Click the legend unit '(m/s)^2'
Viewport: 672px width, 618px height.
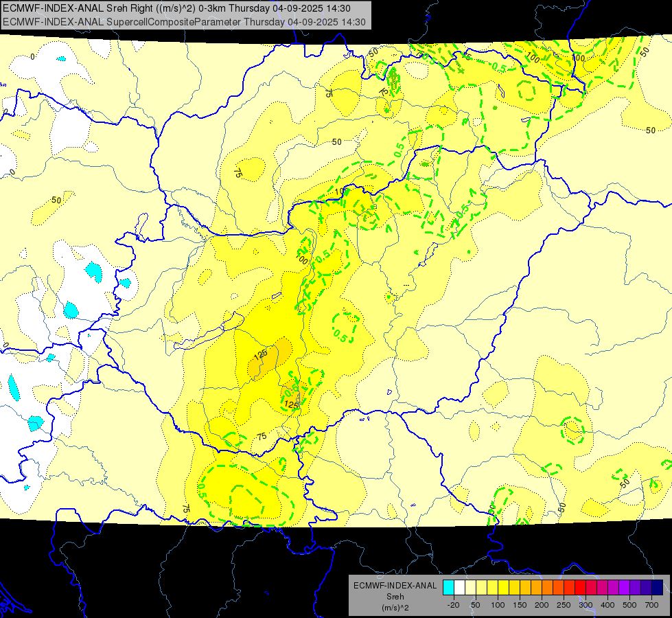(395, 608)
